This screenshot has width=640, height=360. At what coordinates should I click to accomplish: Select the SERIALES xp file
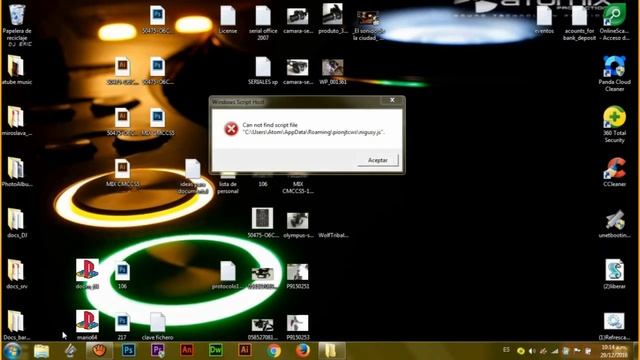tap(263, 67)
